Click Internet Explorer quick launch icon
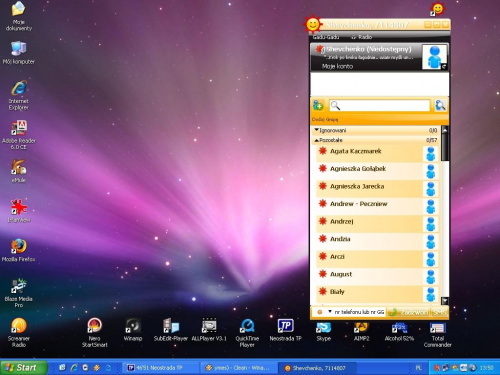Image resolution: width=500 pixels, height=375 pixels. pyautogui.click(x=74, y=368)
